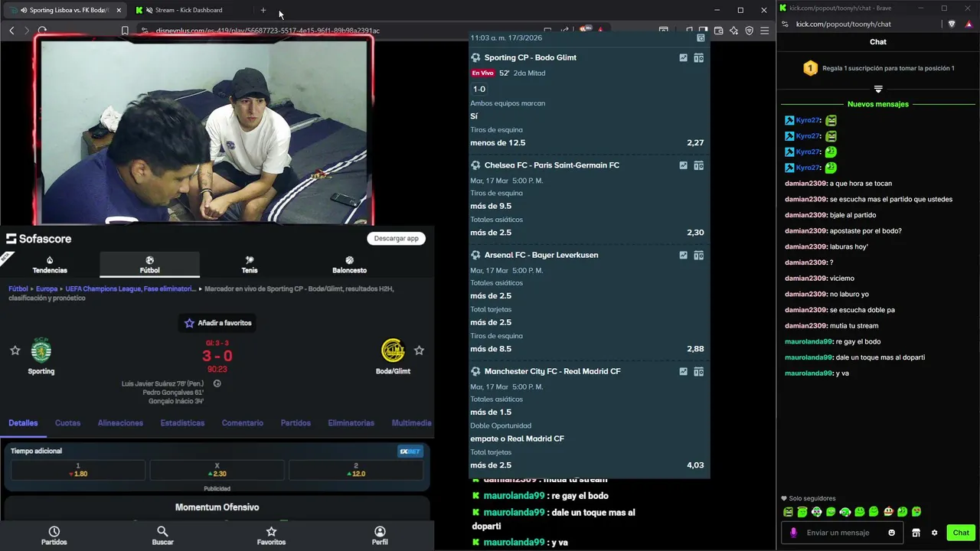Open the Comentario tab

tap(242, 422)
